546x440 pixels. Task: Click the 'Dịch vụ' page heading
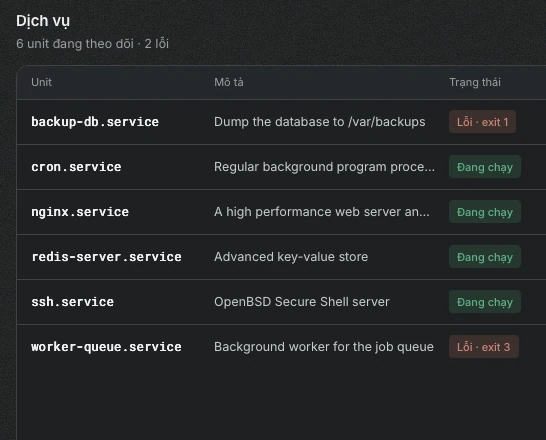(x=43, y=21)
